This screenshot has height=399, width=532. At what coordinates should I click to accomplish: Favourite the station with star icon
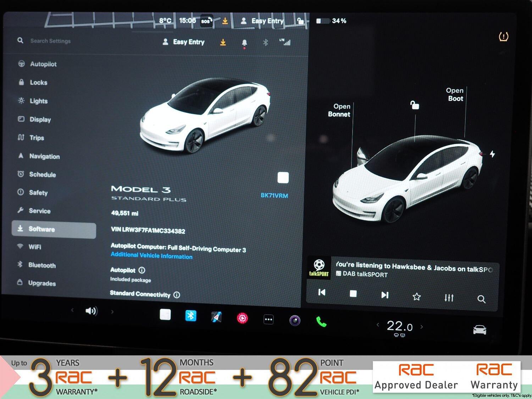417,297
